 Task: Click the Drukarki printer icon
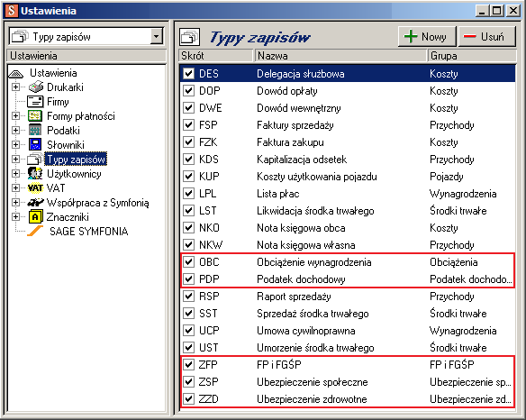tap(35, 87)
